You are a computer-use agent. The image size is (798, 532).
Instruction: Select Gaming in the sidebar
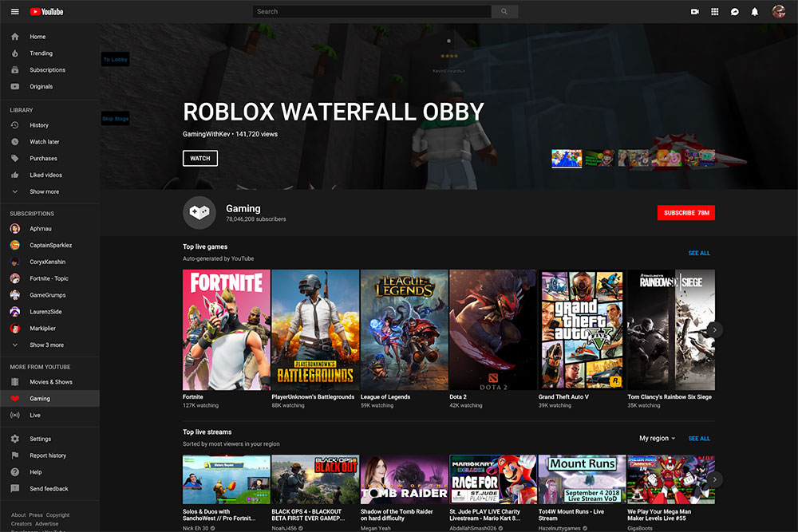pyautogui.click(x=49, y=399)
